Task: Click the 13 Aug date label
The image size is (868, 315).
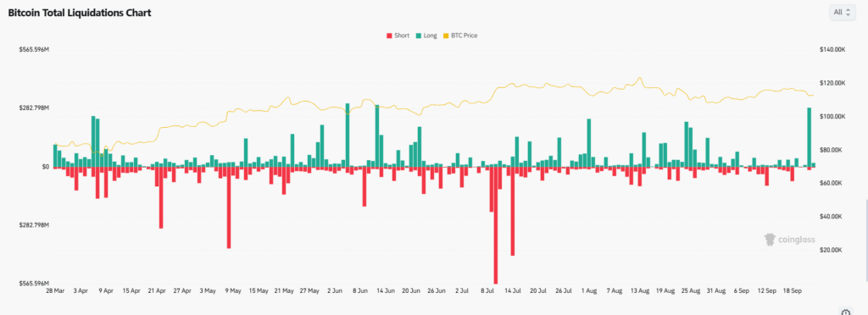Action: tap(640, 290)
